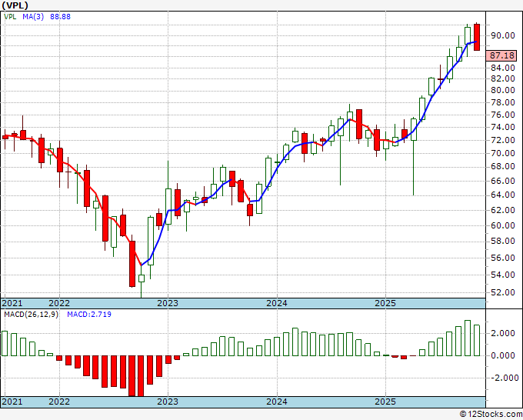The width and height of the screenshot is (523, 420).
Task: Click 2021 on the price chart time axis
Action: tap(12, 303)
